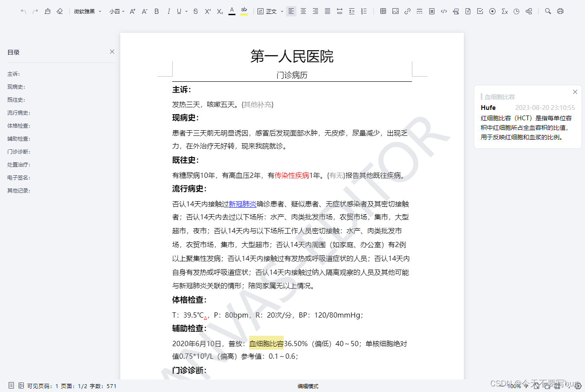Pick the black font color swatch
Image resolution: width=585 pixels, height=392 pixels.
tap(232, 11)
